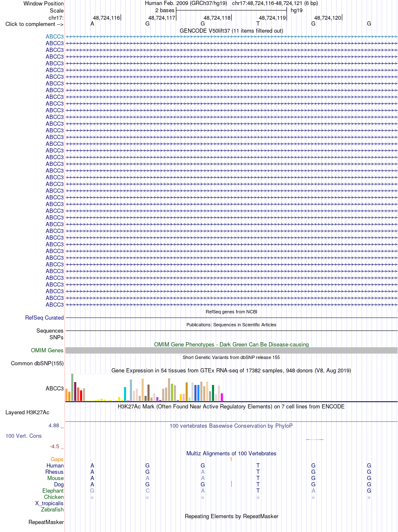Click the 'Sequences' publications track label

[x=50, y=331]
